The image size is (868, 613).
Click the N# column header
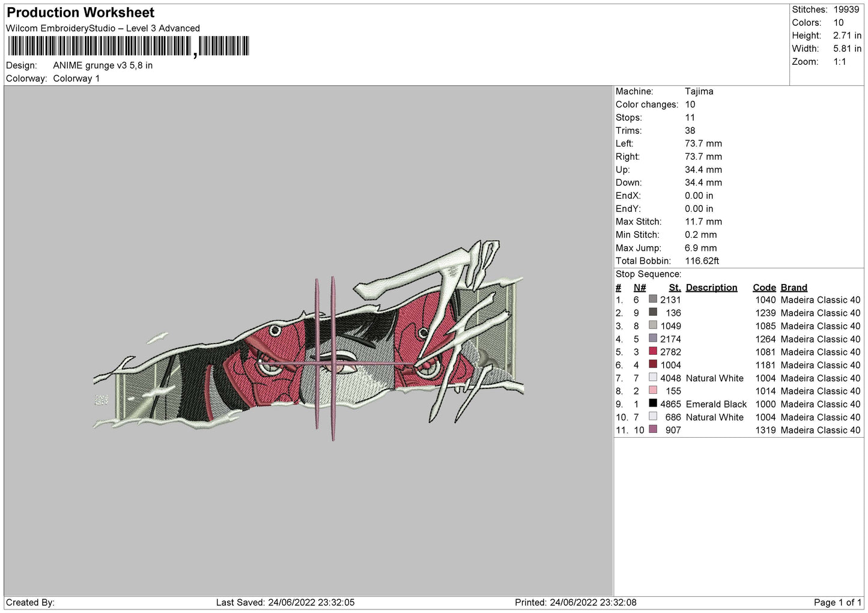(x=639, y=288)
